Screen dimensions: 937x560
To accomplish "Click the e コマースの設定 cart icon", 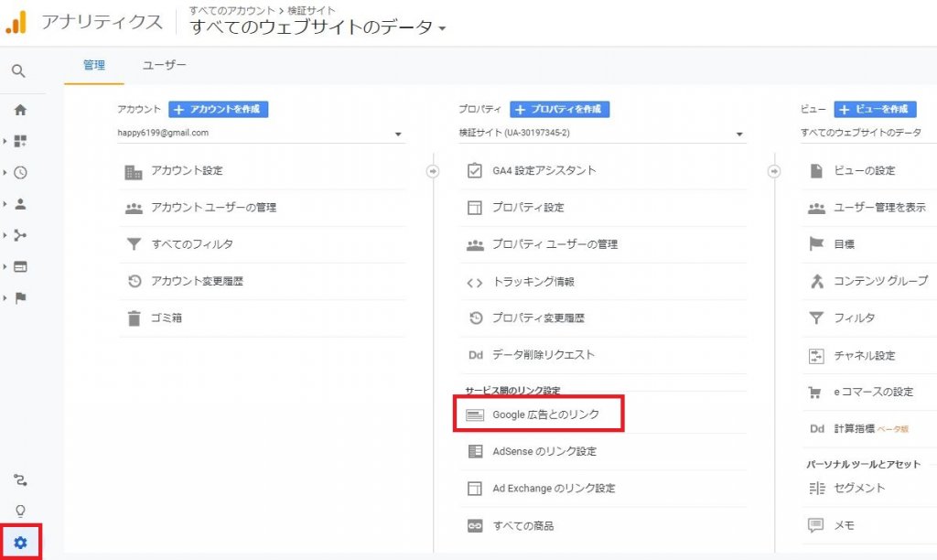I will tap(814, 393).
